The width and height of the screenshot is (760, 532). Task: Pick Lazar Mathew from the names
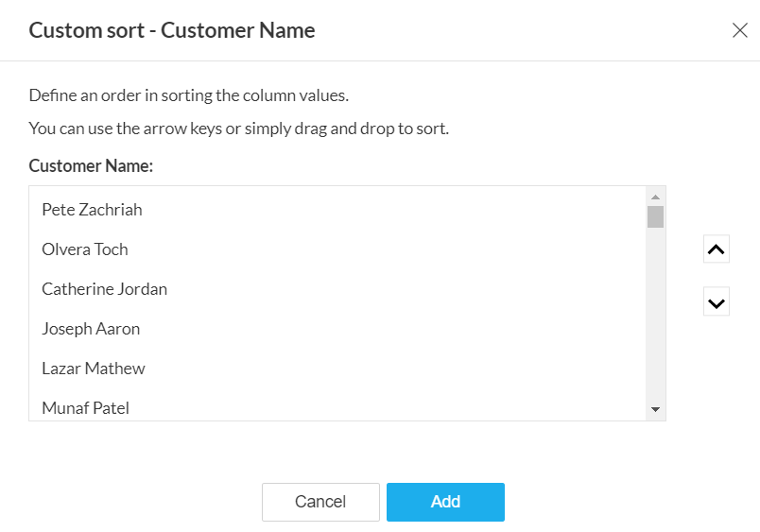[94, 369]
